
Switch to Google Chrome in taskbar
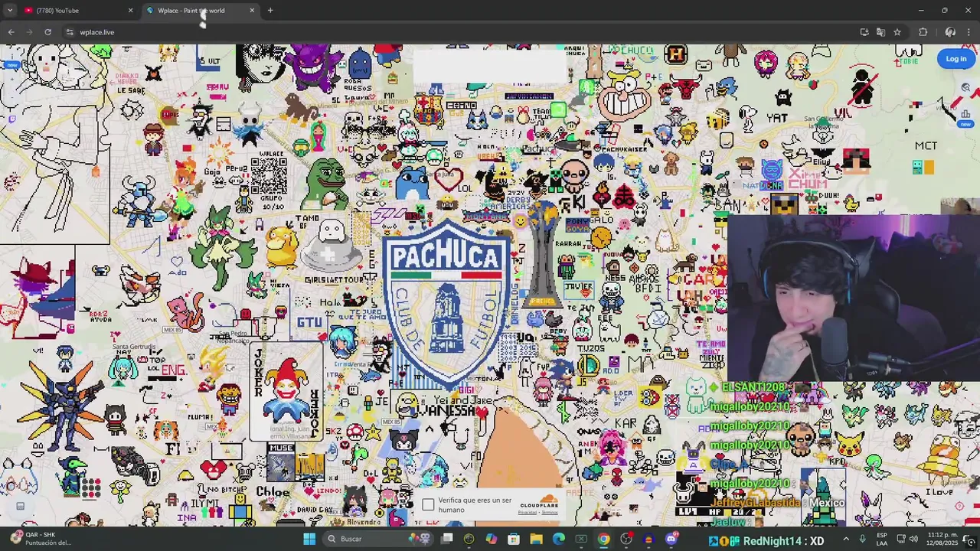[603, 539]
